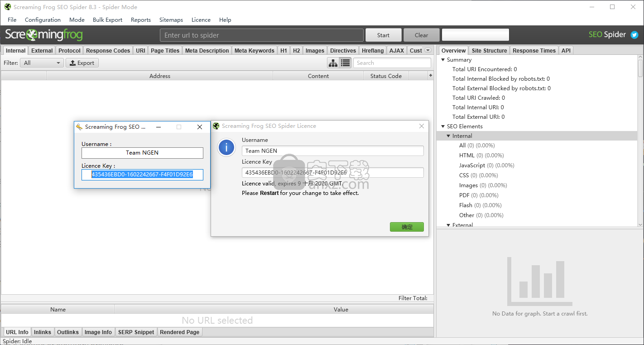Open the Outlinks bottom tab
Screen dimensions: 644x345
click(x=68, y=332)
